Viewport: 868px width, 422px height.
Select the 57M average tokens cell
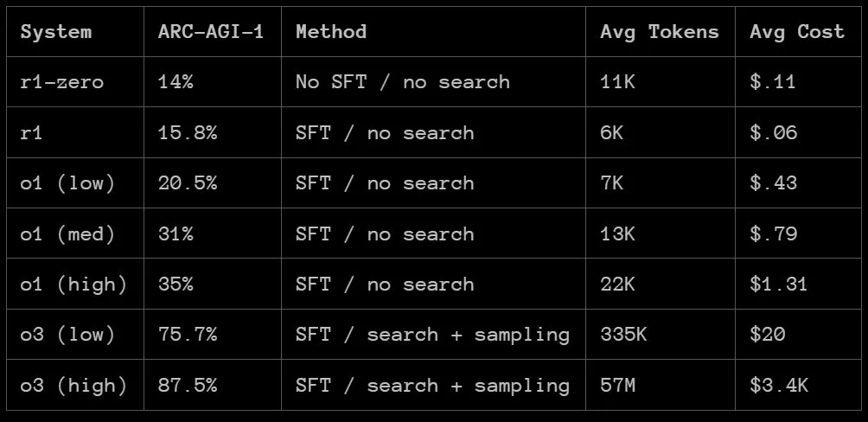[x=618, y=386]
